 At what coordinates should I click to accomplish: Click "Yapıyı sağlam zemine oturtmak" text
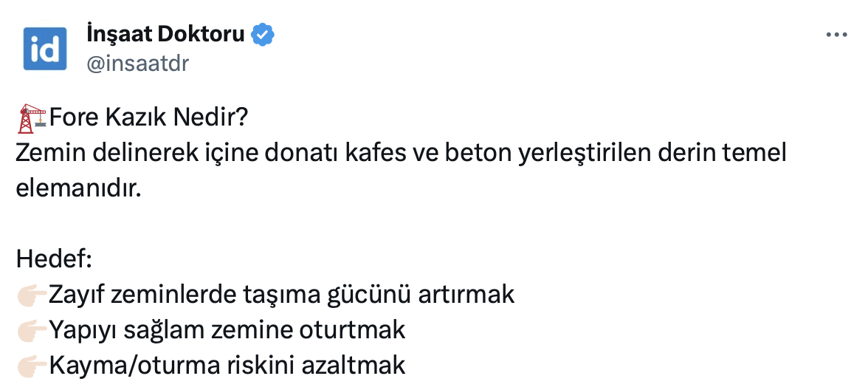point(227,330)
